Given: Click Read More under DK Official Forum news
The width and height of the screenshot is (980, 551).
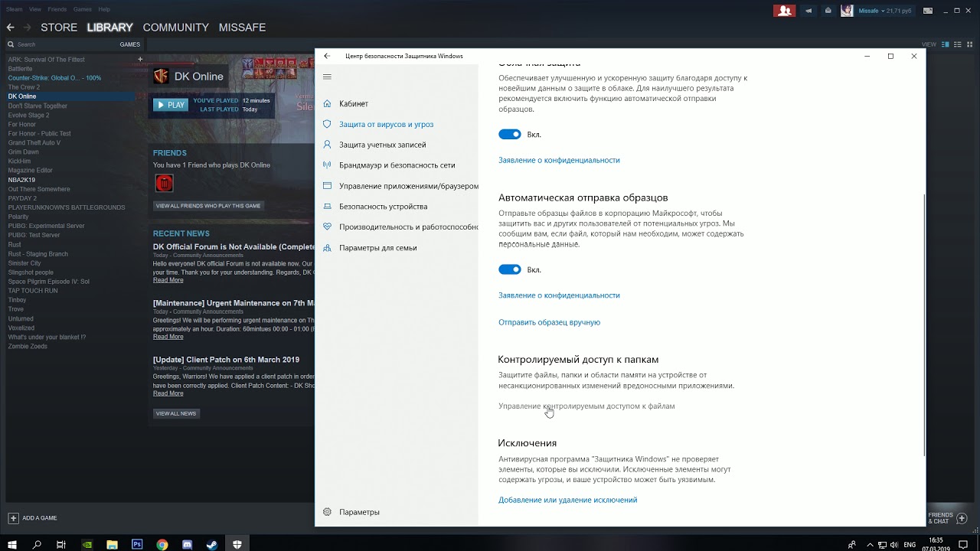Looking at the screenshot, I should coord(168,280).
